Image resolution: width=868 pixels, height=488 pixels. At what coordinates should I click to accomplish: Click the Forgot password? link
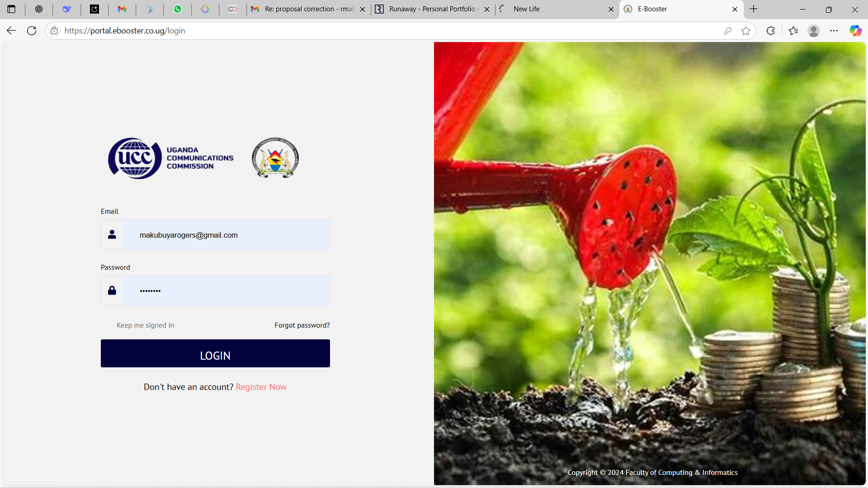302,325
